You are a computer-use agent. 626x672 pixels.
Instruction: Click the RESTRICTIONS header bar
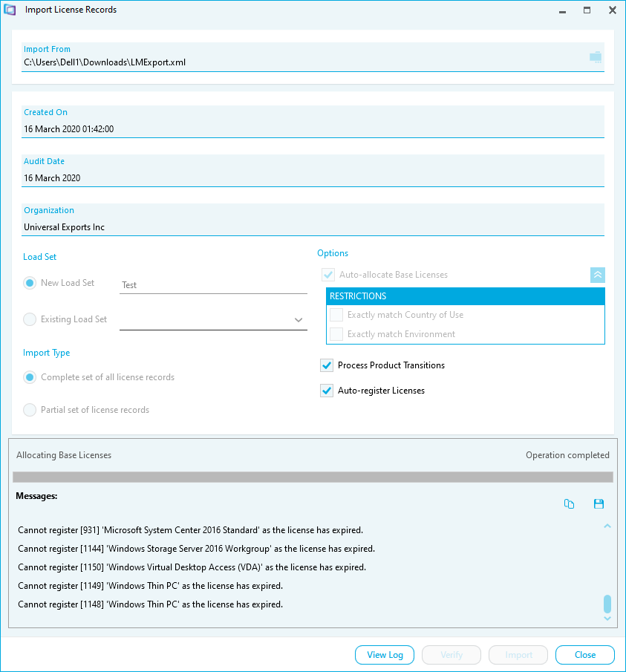pos(466,296)
